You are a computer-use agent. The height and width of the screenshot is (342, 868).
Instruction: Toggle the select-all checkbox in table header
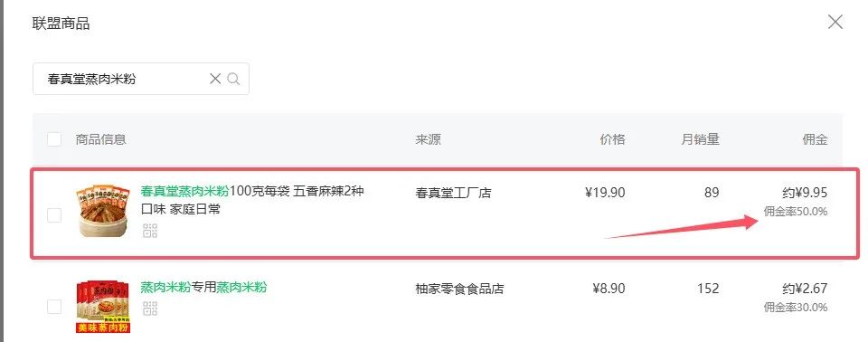tap(54, 139)
